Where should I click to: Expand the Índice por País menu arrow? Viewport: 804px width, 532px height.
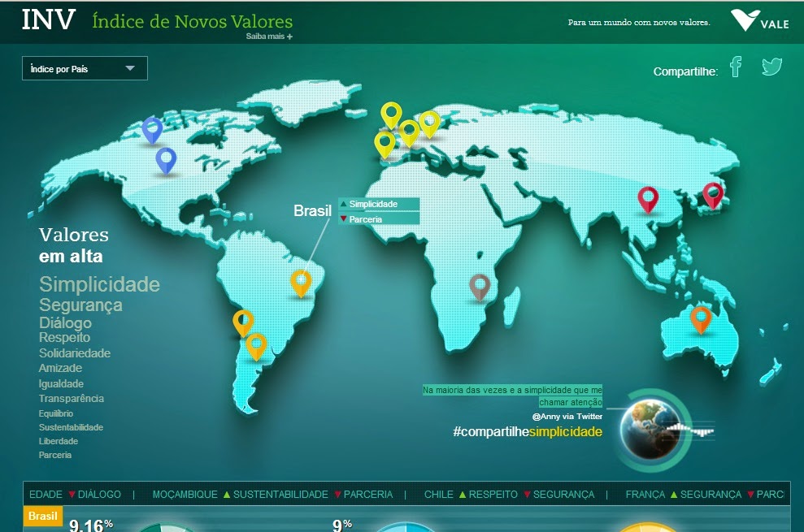128,68
